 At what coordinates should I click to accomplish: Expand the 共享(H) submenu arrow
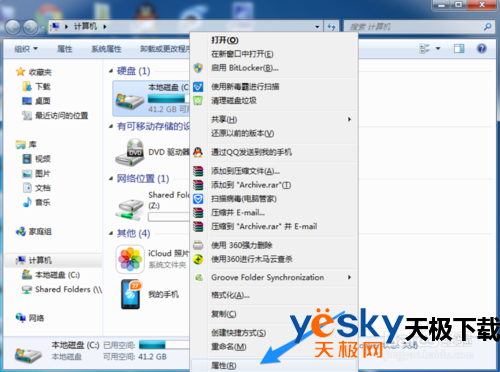coord(349,119)
